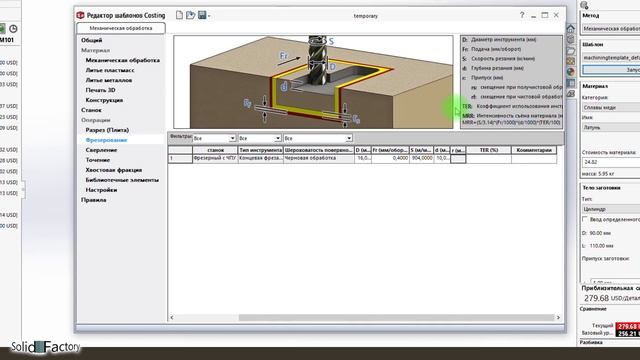Select Правила in the template tree
This screenshot has width=640, height=360.
click(x=93, y=200)
